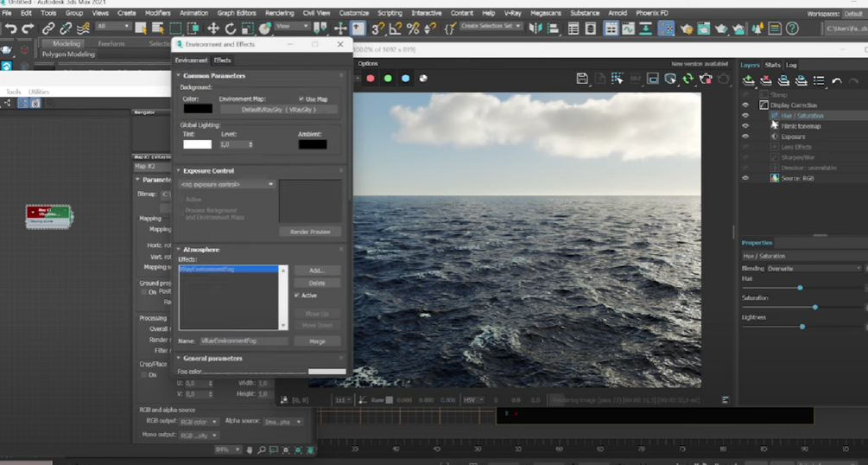This screenshot has height=465, width=868.
Task: Switch to the Effects tab
Action: click(222, 60)
